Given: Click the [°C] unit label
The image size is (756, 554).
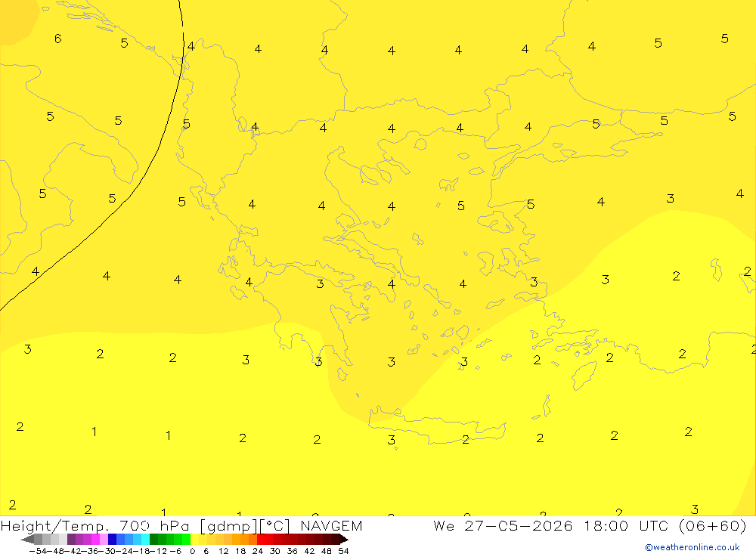Looking at the screenshot, I should click(275, 525).
